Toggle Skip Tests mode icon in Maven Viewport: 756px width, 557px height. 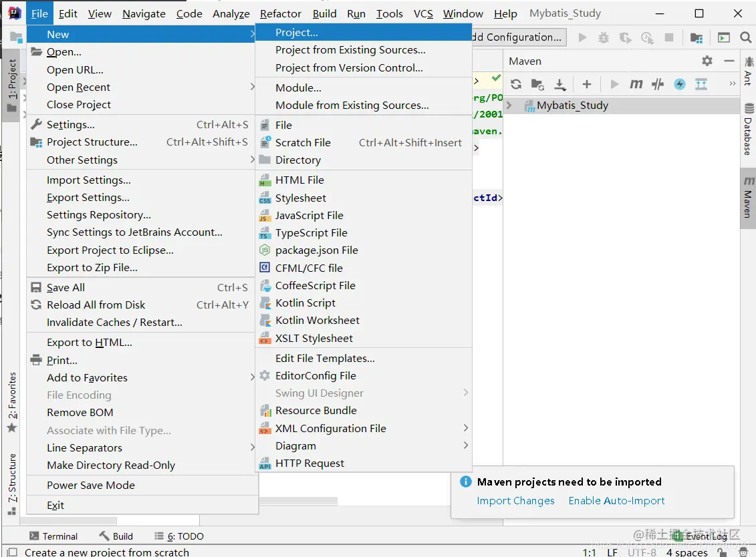(x=658, y=84)
